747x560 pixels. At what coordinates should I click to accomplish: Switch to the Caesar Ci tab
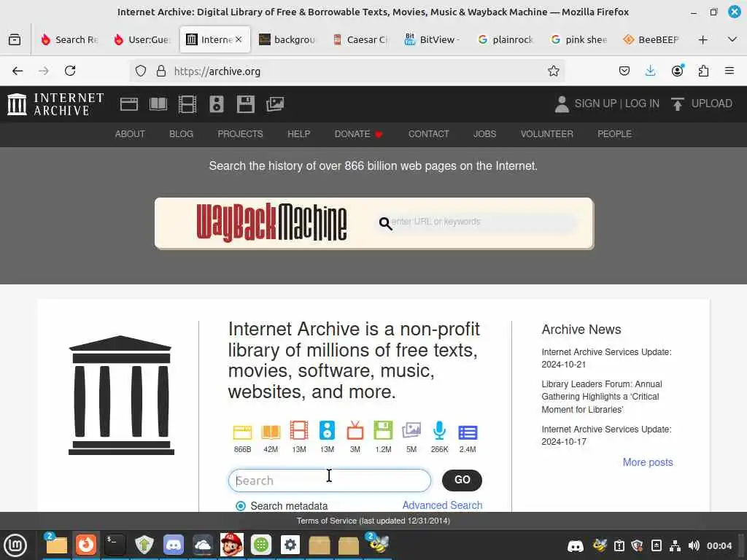pos(360,39)
